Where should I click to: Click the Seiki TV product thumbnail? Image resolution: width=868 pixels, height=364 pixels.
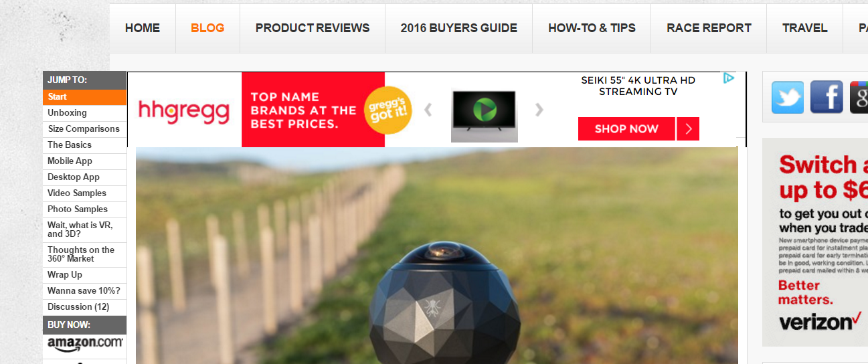point(485,116)
